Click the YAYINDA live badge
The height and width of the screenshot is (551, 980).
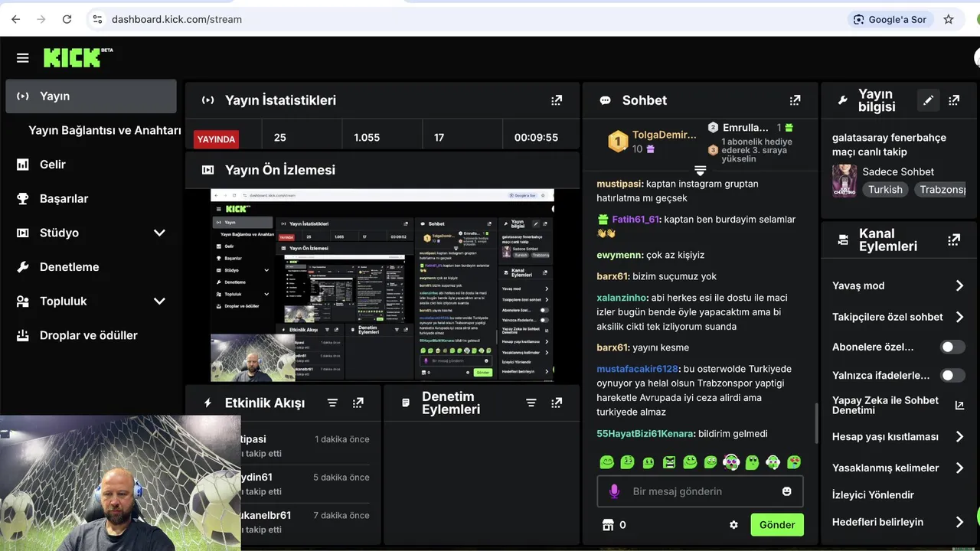tap(216, 139)
